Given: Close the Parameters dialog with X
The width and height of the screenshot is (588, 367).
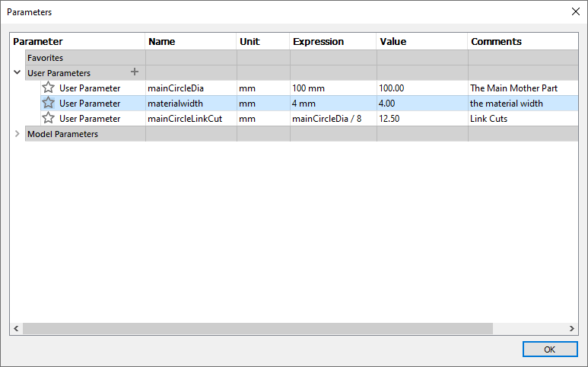Looking at the screenshot, I should coord(576,11).
